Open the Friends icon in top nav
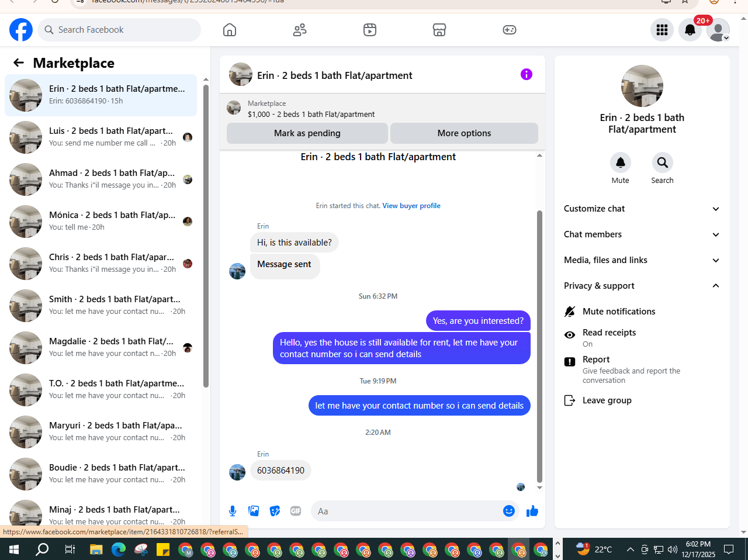This screenshot has height=560, width=748. click(300, 30)
